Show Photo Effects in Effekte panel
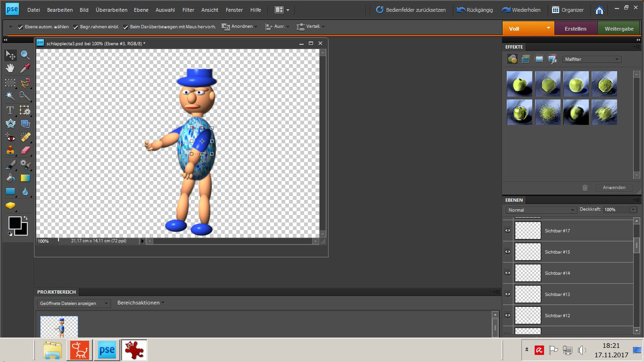This screenshot has height=362, width=644. click(539, 59)
